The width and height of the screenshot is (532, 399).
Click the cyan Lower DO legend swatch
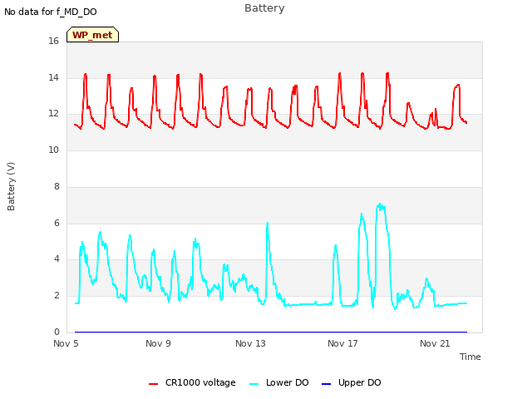click(254, 384)
